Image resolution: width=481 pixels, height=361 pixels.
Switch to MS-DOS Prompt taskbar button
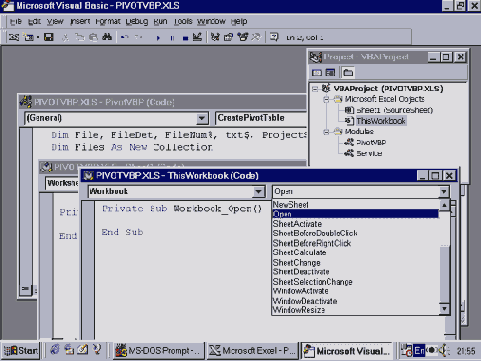tap(158, 351)
